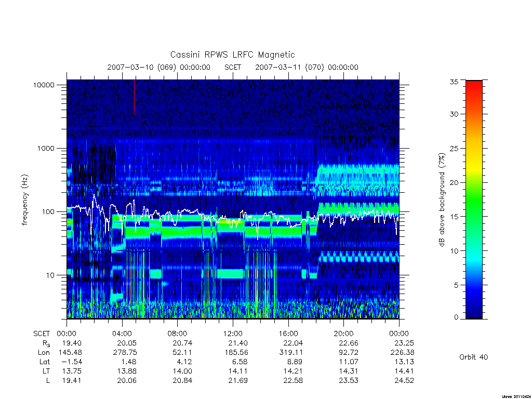Screen dimensions: 532x399
Task: Click the LT value '14.41'
Action: click(x=404, y=371)
